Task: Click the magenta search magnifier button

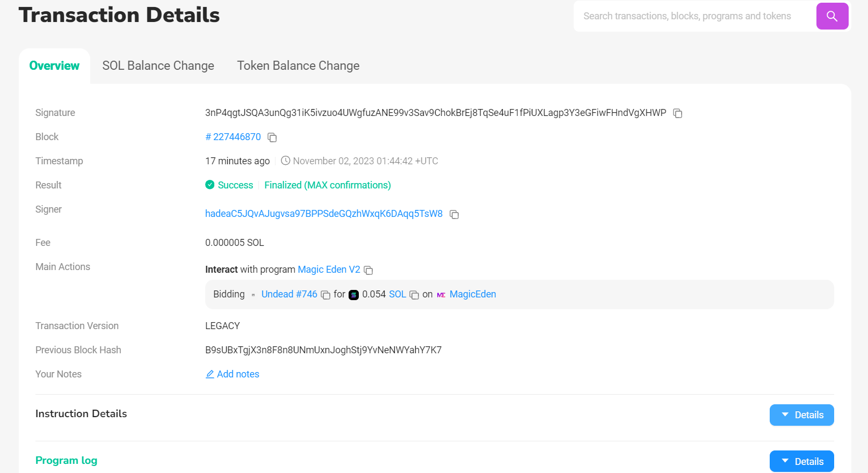Action: click(832, 16)
